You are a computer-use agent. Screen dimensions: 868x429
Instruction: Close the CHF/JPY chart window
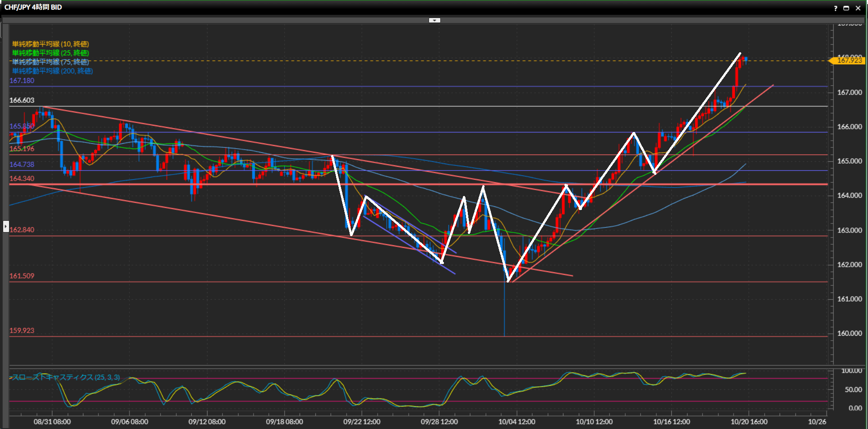(858, 8)
